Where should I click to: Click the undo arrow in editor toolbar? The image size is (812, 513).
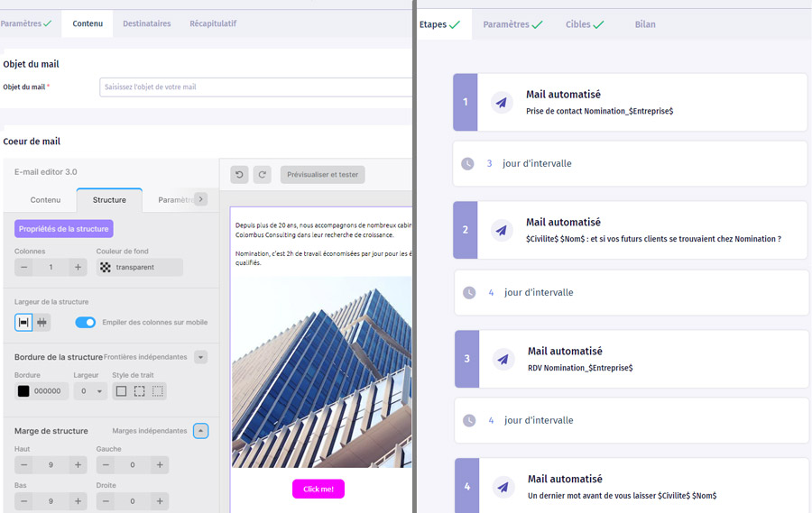239,175
